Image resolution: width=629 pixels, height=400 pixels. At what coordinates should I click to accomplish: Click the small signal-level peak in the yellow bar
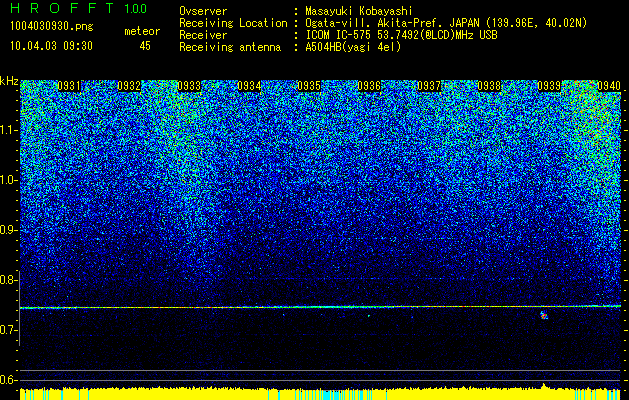point(544,386)
